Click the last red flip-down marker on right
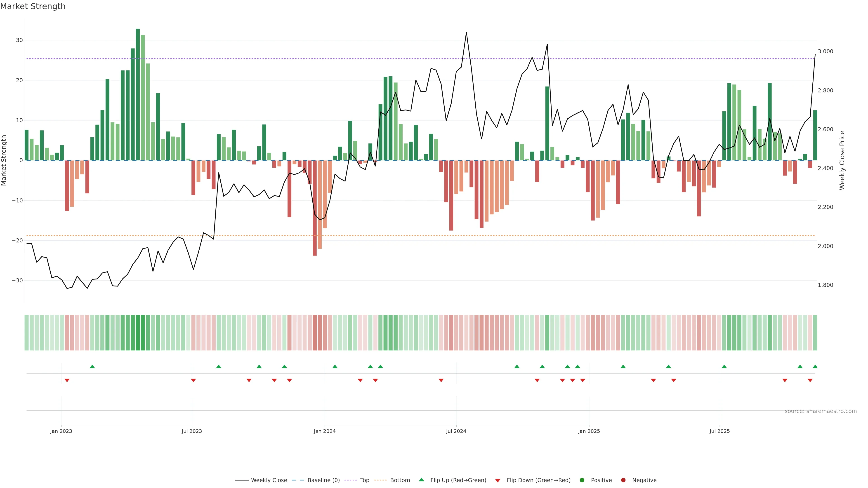The height and width of the screenshot is (488, 868). (x=810, y=380)
